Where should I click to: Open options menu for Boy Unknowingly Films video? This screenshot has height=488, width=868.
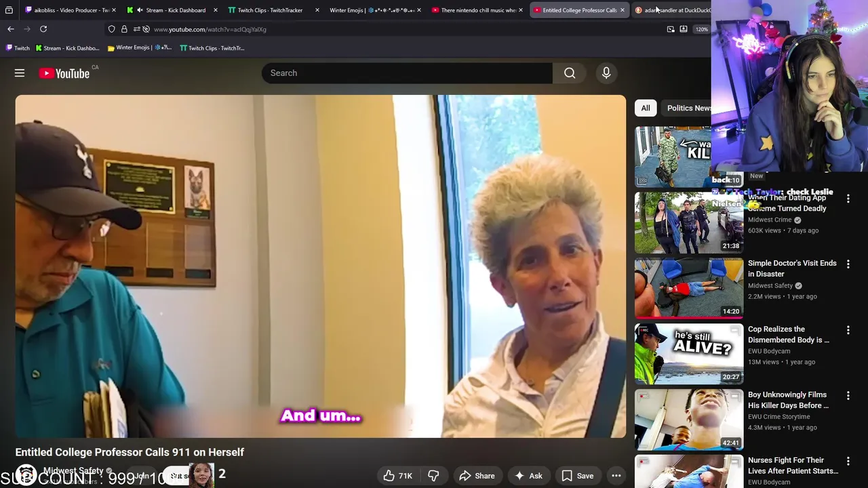[x=848, y=396]
